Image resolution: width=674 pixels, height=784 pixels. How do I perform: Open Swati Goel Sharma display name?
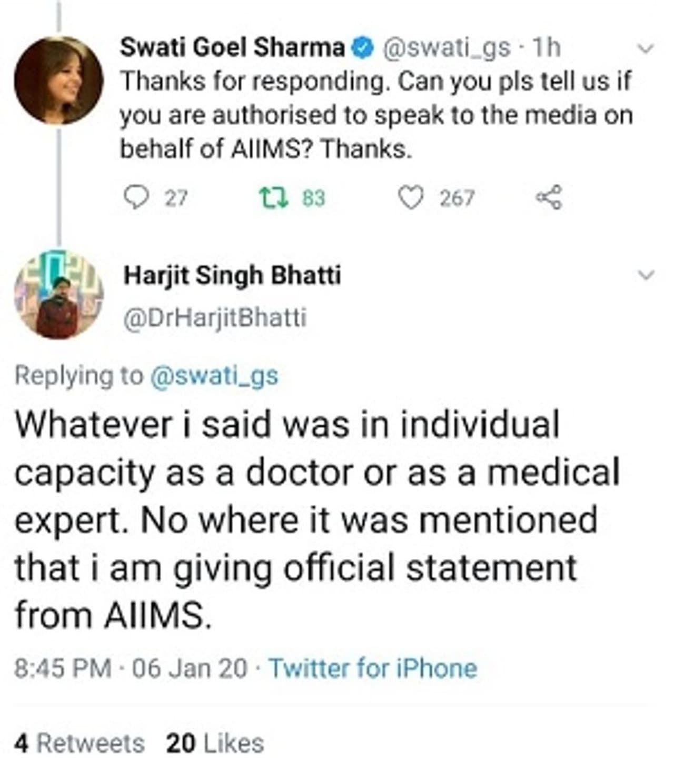pyautogui.click(x=232, y=48)
